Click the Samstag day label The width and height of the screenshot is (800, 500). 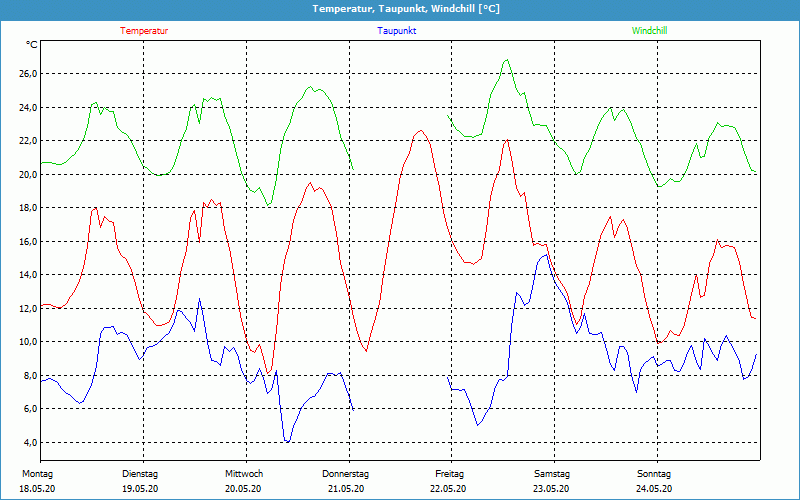coord(552,474)
